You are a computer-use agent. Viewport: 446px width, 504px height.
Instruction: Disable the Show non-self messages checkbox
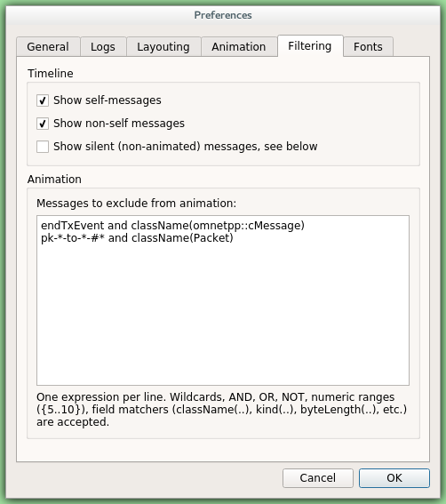[x=43, y=124]
